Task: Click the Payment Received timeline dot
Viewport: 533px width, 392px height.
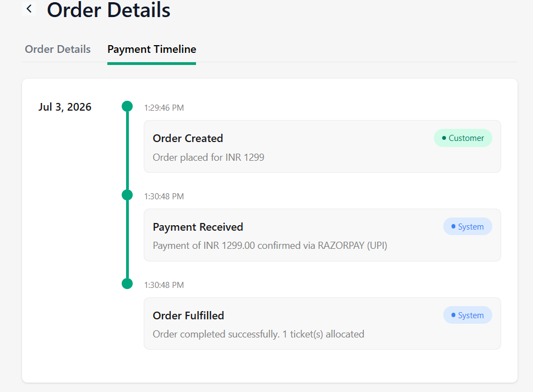Action: tap(127, 195)
